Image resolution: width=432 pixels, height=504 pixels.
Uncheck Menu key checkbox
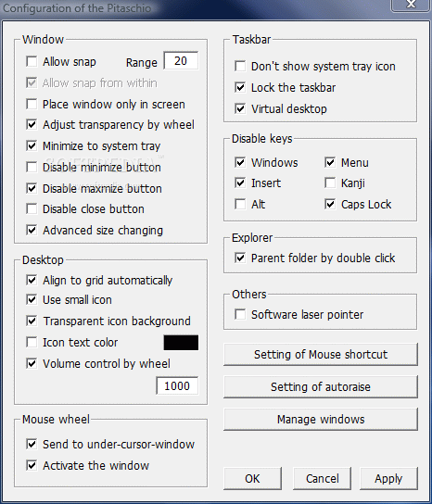[x=330, y=162]
